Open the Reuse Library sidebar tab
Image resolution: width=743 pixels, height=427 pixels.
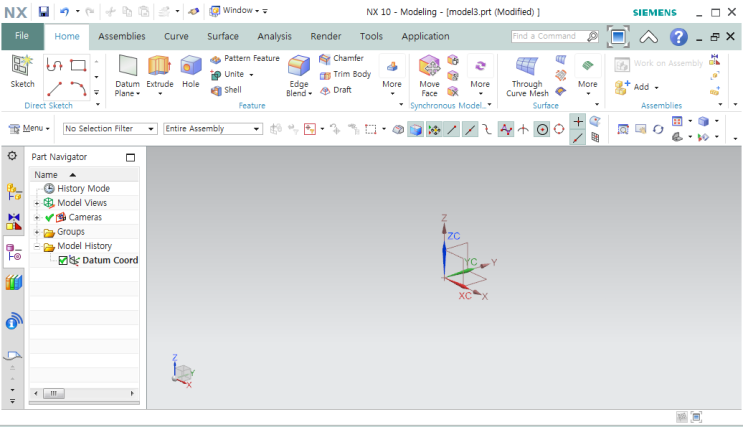click(x=14, y=282)
